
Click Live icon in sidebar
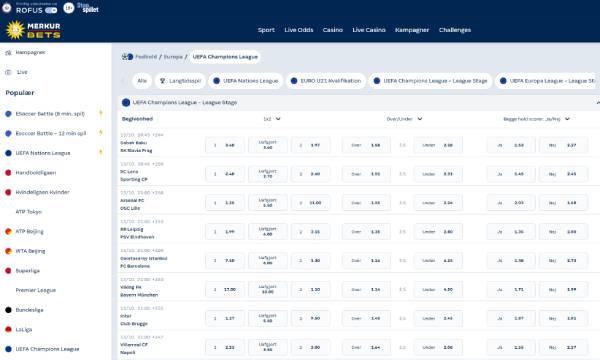pyautogui.click(x=8, y=72)
